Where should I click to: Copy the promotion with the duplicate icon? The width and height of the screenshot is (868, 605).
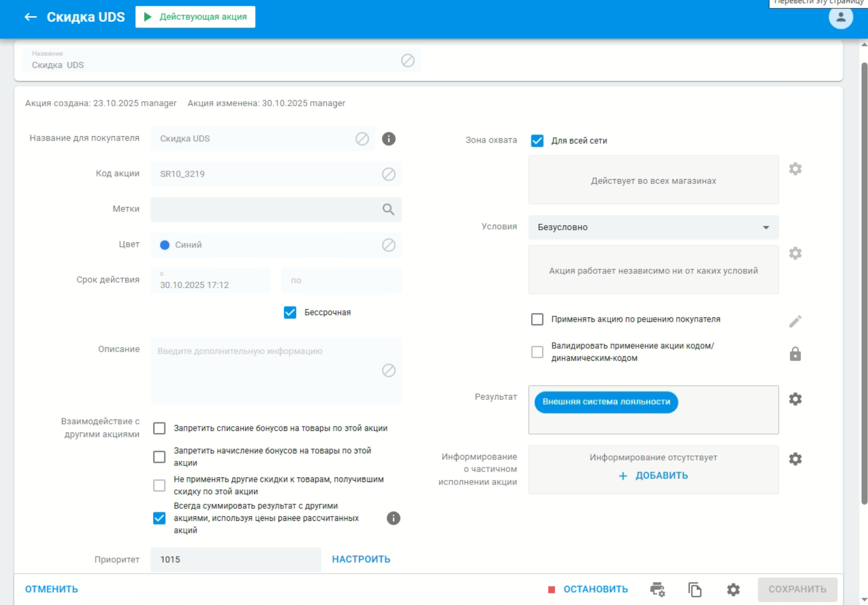(x=695, y=589)
